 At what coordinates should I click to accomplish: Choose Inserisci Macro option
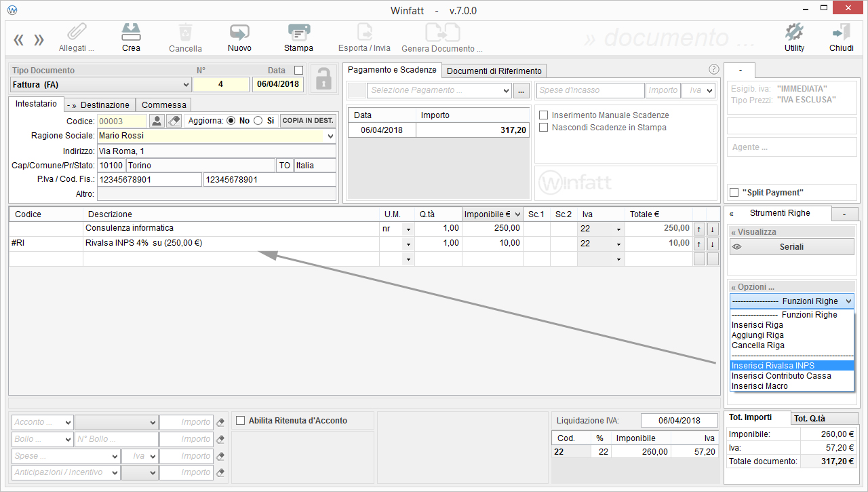(791, 386)
